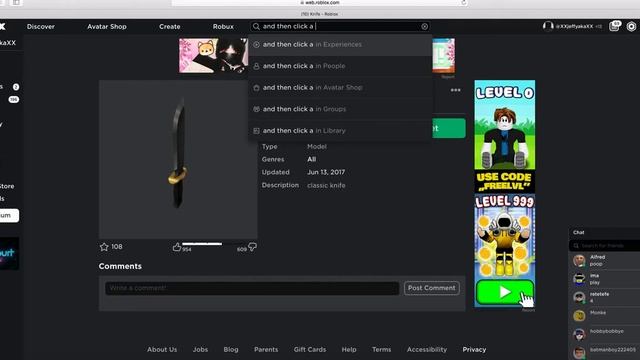
Task: Click the green Get button
Action: coord(449,128)
